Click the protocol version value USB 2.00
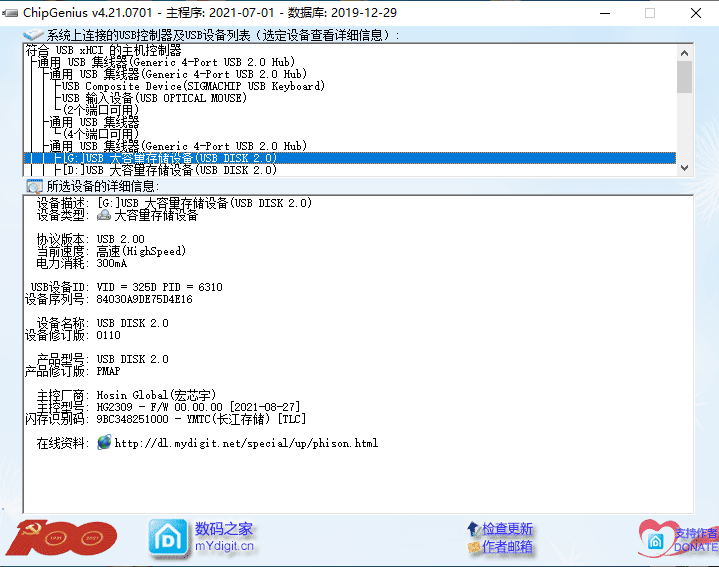The image size is (719, 567). [121, 239]
